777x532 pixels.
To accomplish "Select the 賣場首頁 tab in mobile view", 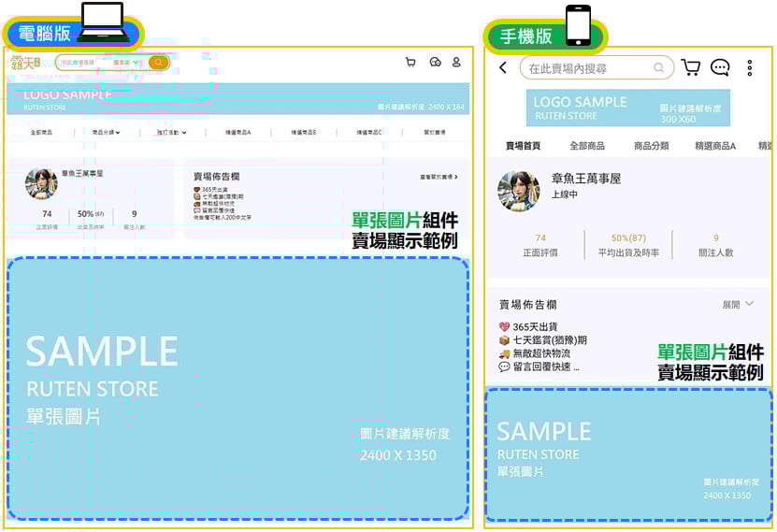I will (x=523, y=146).
